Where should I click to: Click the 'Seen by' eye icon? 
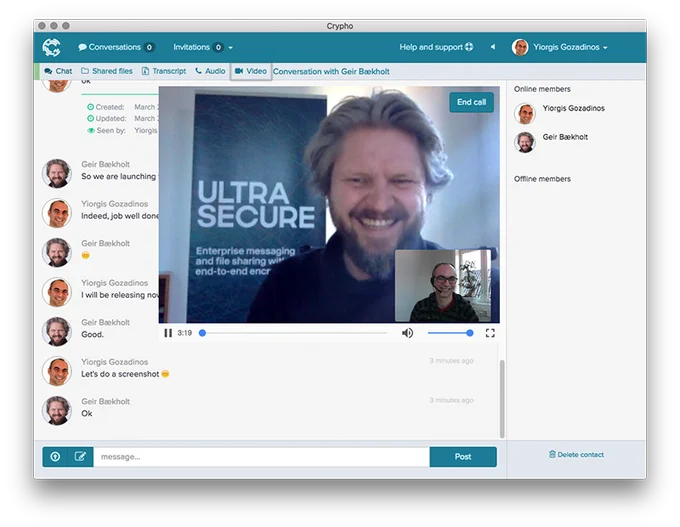point(91,131)
